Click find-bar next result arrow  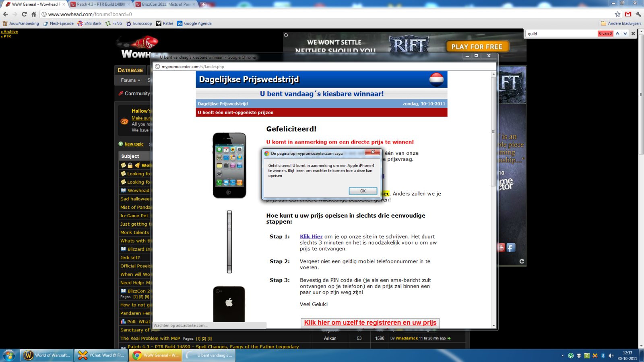click(x=625, y=34)
